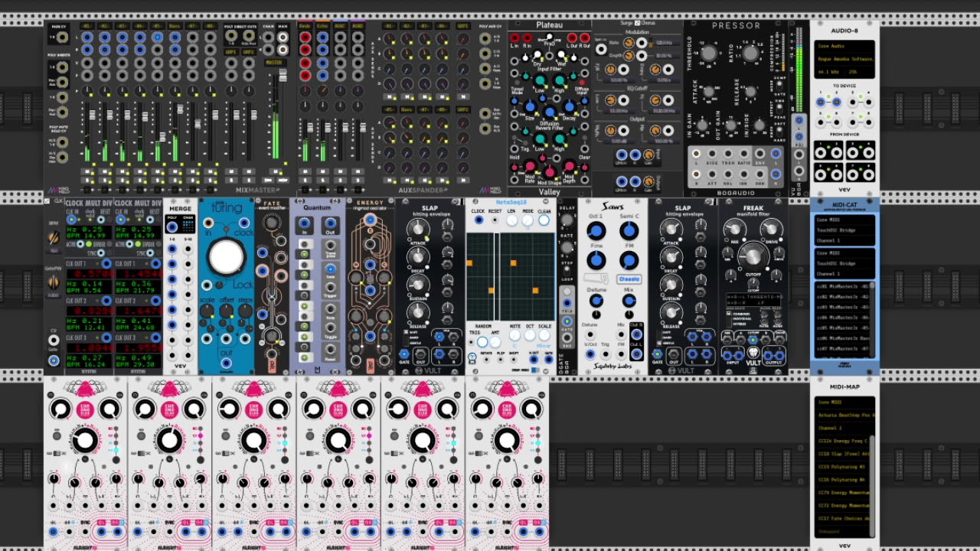Select the Ratio knob on Pressor compressor
This screenshot has width=980, height=551.
pos(750,54)
